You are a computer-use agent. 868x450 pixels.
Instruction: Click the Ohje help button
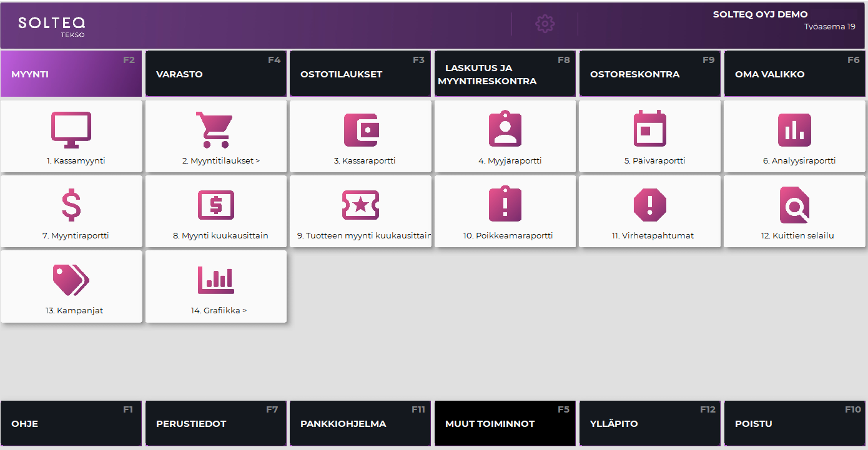(72, 424)
